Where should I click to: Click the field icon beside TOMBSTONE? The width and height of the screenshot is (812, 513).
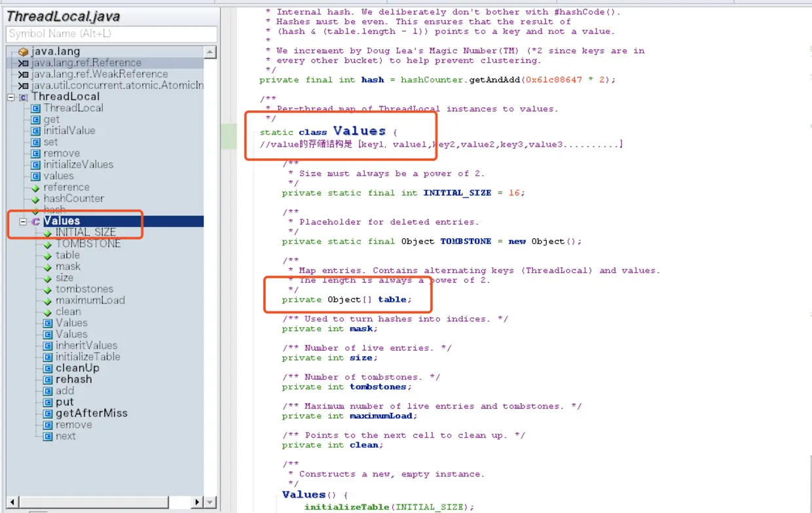[48, 244]
